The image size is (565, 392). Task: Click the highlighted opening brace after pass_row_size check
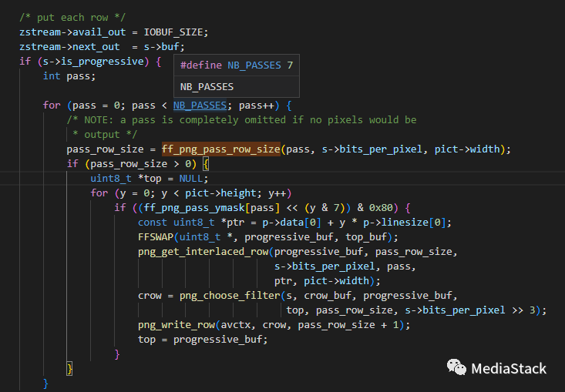coord(206,164)
